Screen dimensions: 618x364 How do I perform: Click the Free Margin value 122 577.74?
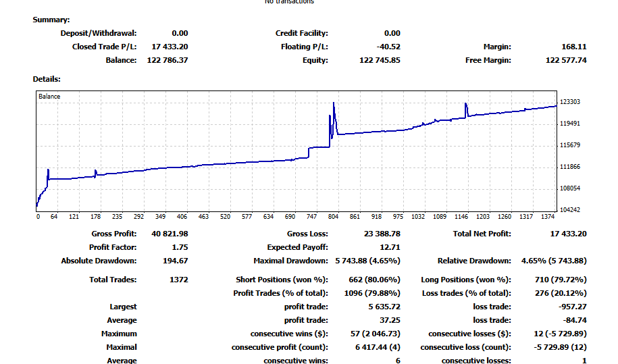click(566, 60)
